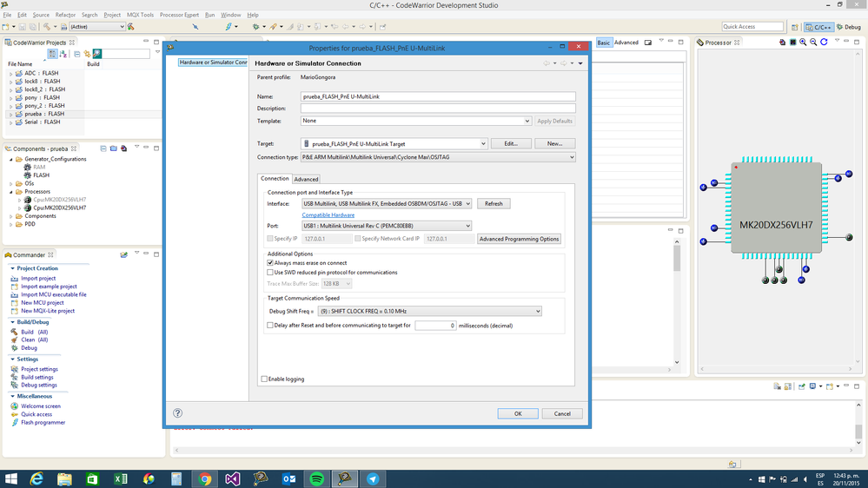
Task: Expand the OSs folder in Components
Action: (11, 184)
